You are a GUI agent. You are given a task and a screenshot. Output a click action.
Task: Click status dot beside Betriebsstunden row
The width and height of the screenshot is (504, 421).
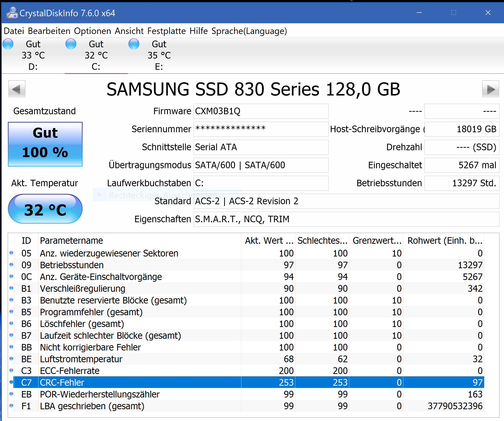click(11, 264)
